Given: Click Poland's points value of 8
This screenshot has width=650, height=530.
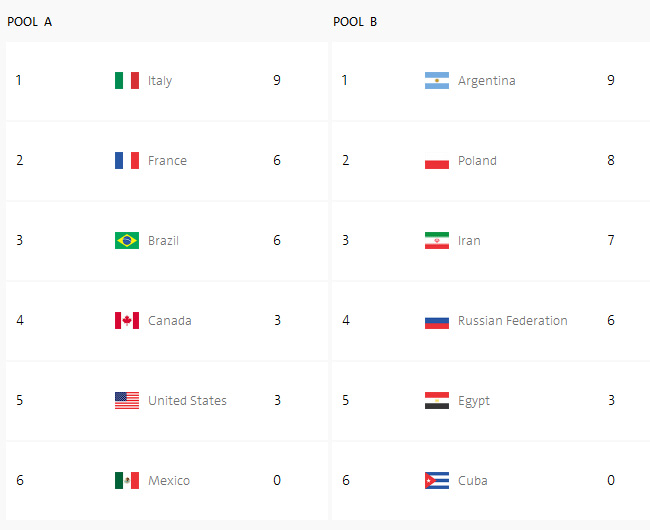Looking at the screenshot, I should tap(611, 160).
